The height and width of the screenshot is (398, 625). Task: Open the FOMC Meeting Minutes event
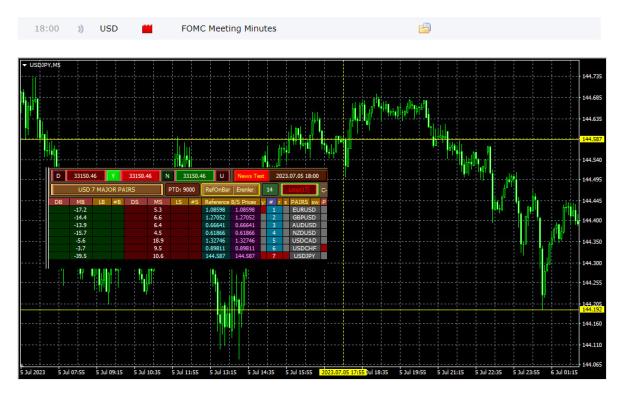pyautogui.click(x=229, y=29)
